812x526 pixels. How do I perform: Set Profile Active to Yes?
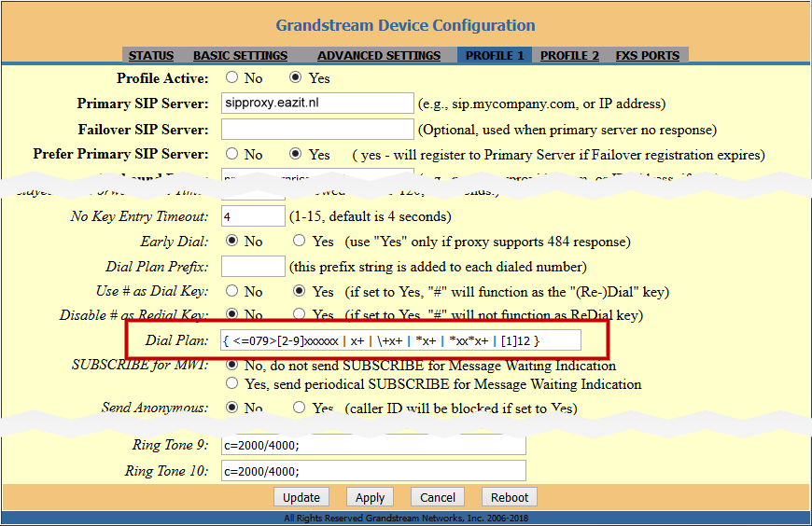(295, 77)
